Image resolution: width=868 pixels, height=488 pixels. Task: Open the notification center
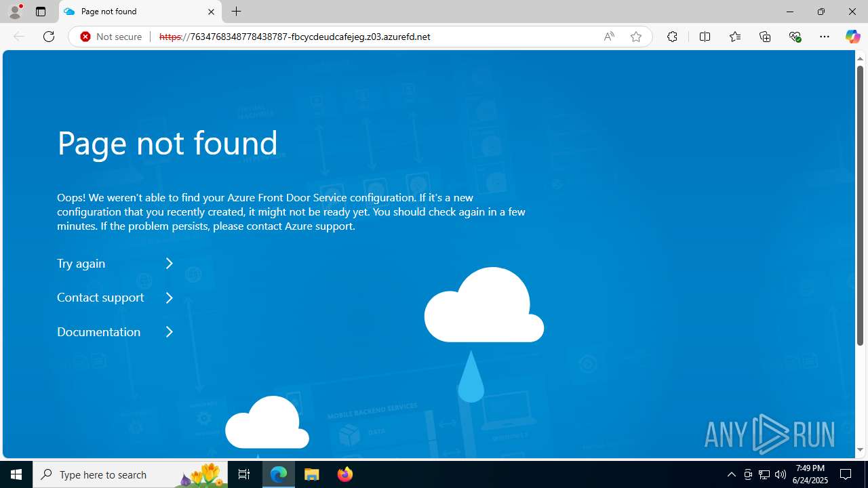(x=846, y=474)
